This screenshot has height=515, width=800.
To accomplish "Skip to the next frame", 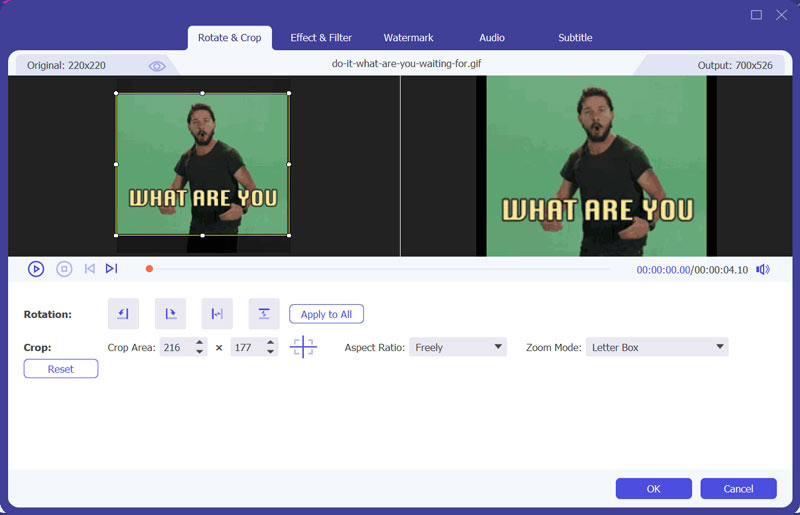I will coord(111,268).
